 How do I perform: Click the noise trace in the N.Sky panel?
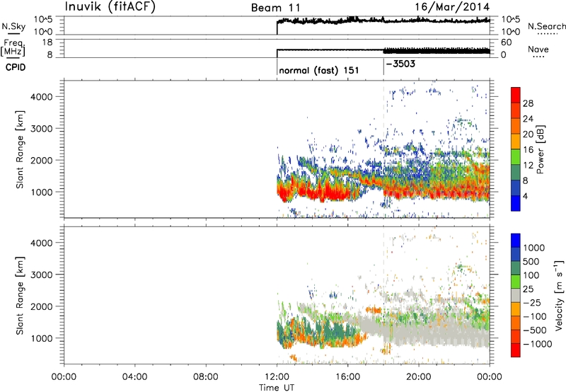[383, 21]
